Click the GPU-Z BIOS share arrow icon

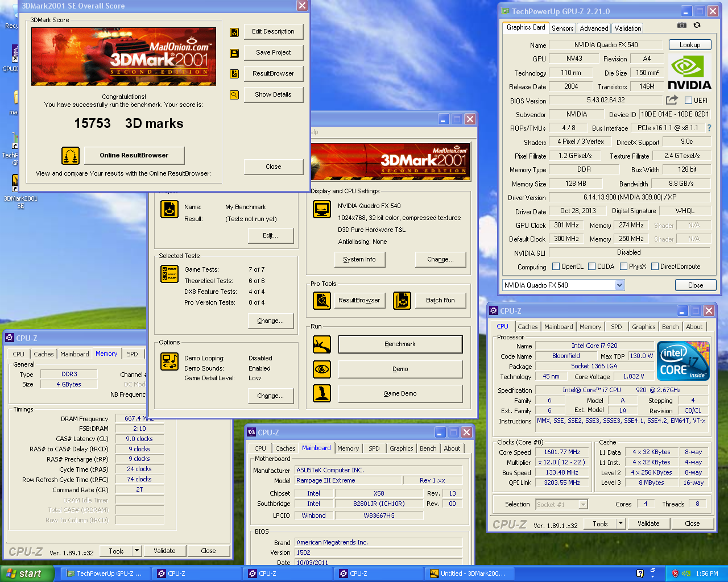pyautogui.click(x=672, y=100)
